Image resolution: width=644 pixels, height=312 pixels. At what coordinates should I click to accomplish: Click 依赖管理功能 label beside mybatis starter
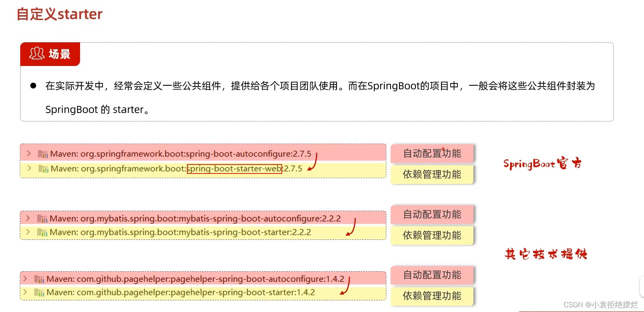point(432,235)
